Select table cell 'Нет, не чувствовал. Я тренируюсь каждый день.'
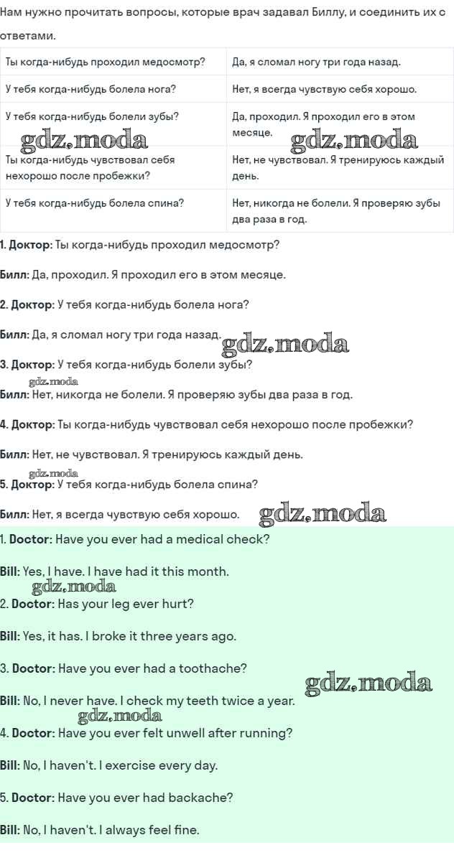The width and height of the screenshot is (454, 868). tap(338, 167)
